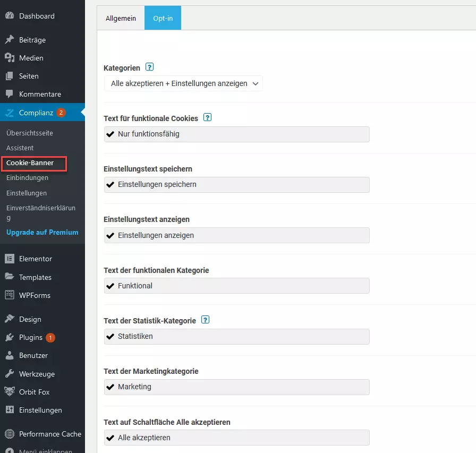Screen dimensions: 476x453
Task: Click the Upgrade auf Premium link
Action: click(42, 232)
